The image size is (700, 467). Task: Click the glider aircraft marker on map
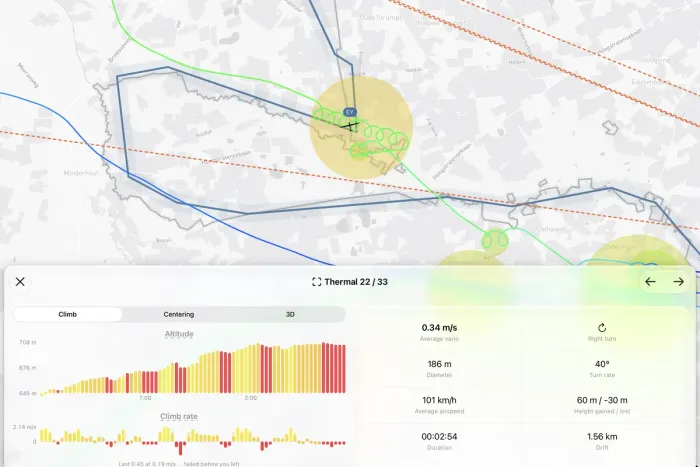350,126
